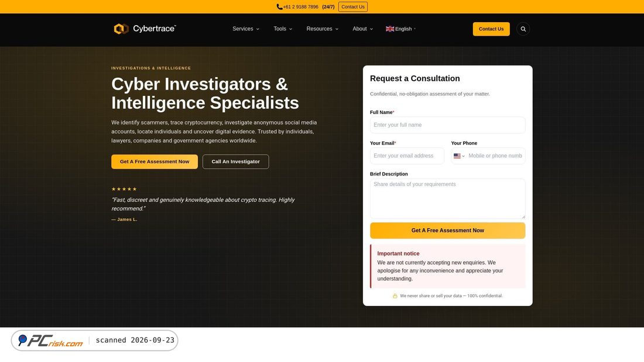The width and height of the screenshot is (644, 362).
Task: Open the US flag country code selector
Action: coord(459,156)
